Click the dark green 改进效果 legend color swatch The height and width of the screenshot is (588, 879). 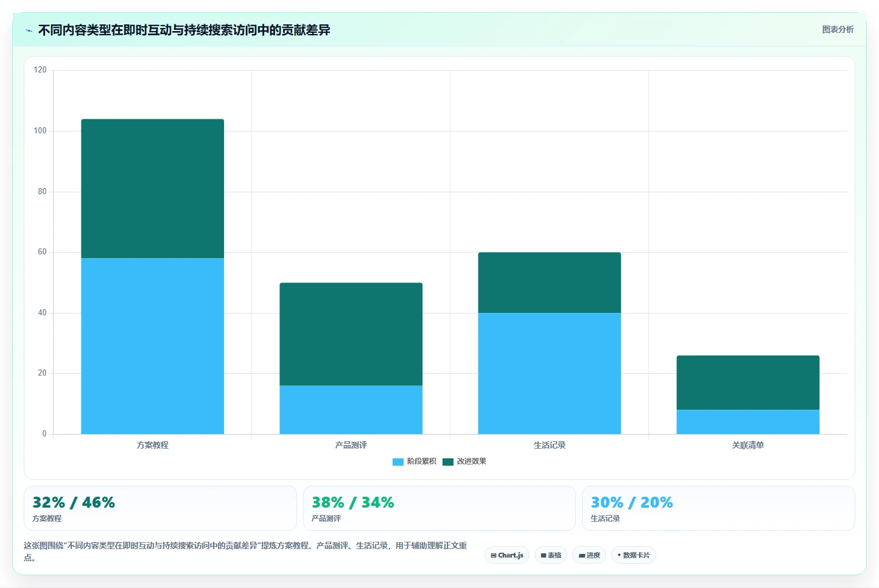pyautogui.click(x=448, y=461)
